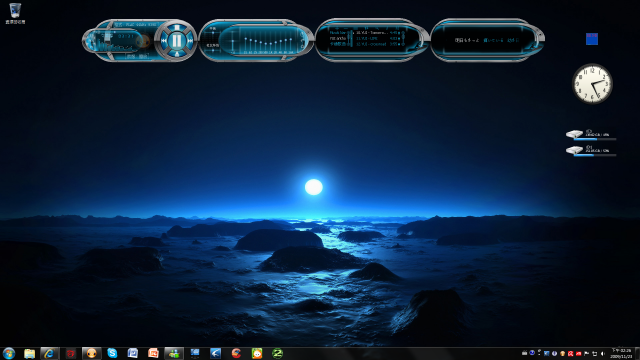Open the upper drive meter gadget
Viewport: 640px width, 360px height.
tap(591, 134)
